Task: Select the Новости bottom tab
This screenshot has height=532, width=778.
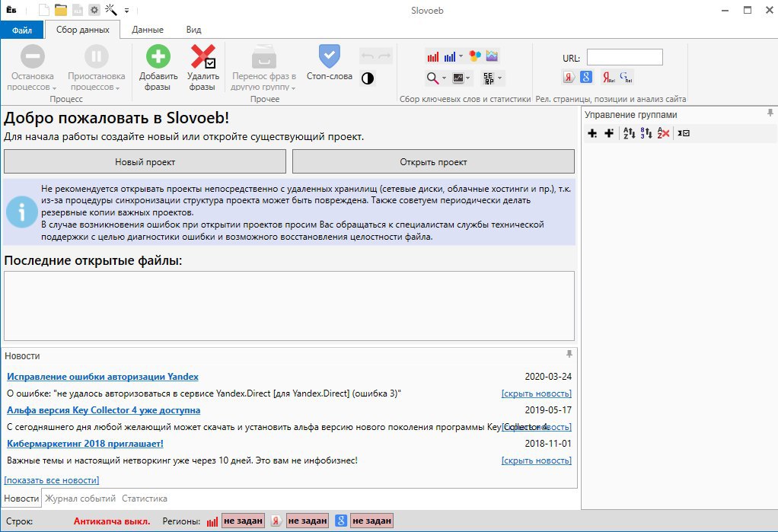Action: [21, 499]
